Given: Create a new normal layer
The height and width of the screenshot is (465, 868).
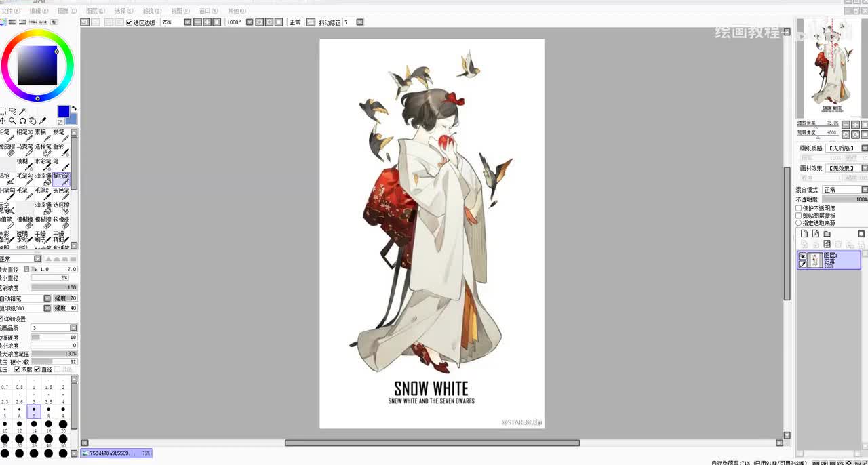Looking at the screenshot, I should tap(804, 233).
